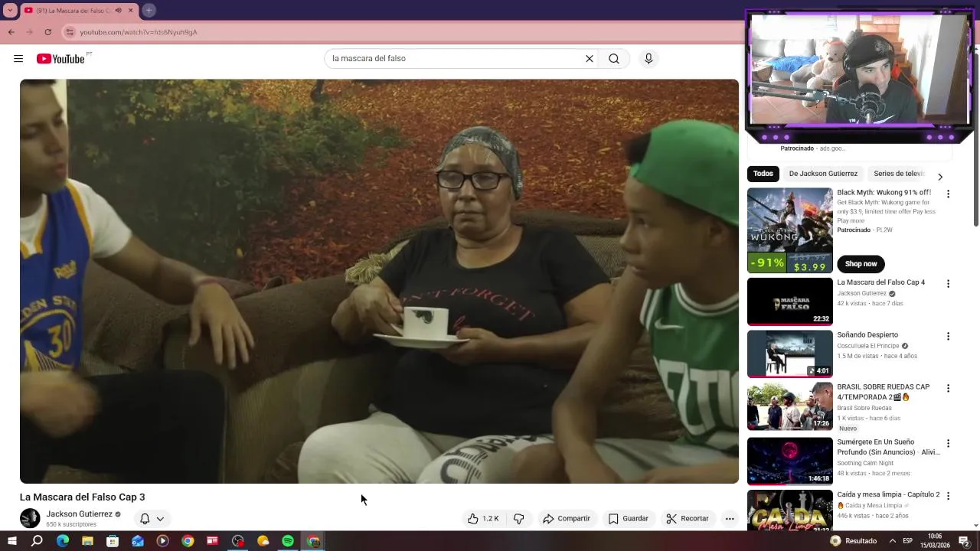Open the taskbar clock 10:06
Viewport: 980px width, 551px height.
click(x=935, y=541)
